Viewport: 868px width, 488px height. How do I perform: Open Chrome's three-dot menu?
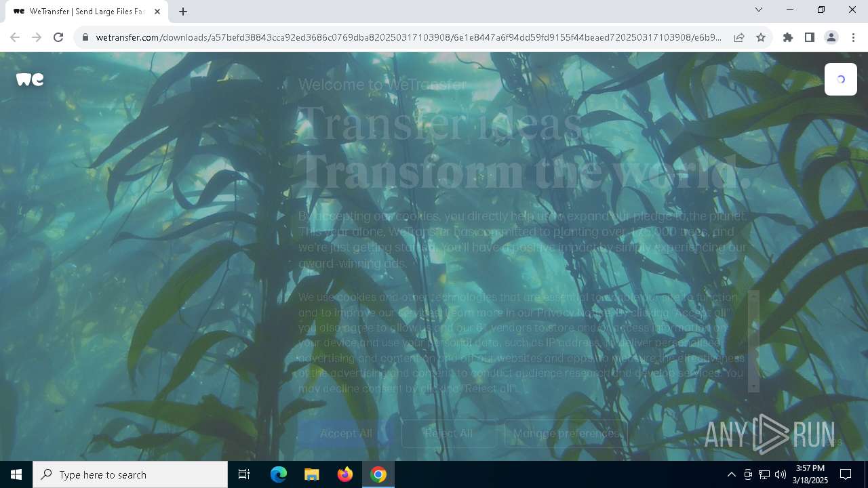853,37
